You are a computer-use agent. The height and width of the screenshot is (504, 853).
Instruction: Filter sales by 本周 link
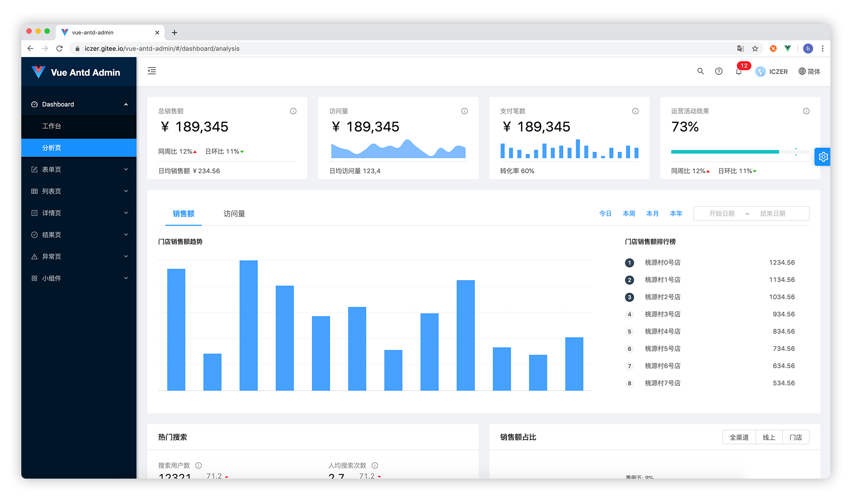click(629, 213)
